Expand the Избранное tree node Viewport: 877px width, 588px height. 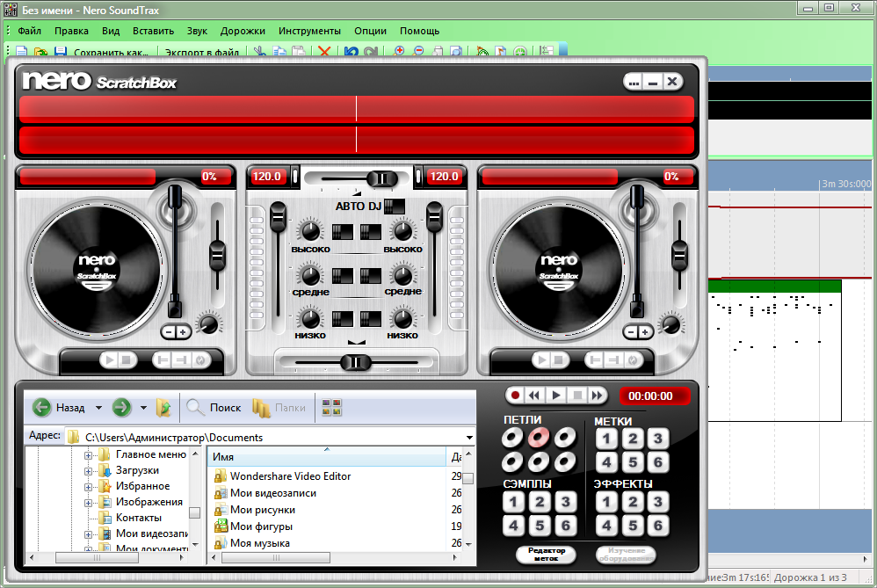pos(89,487)
